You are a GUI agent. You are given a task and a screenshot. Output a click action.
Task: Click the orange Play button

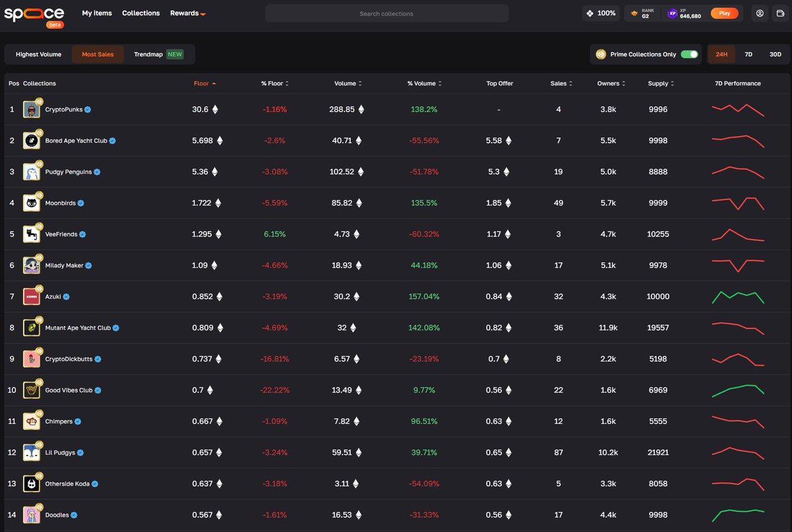(725, 13)
